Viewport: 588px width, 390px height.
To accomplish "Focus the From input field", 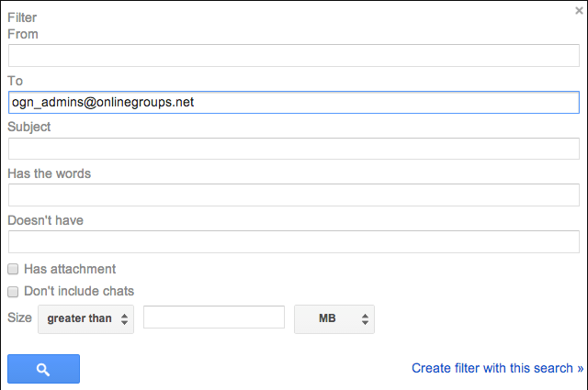I will pos(293,55).
